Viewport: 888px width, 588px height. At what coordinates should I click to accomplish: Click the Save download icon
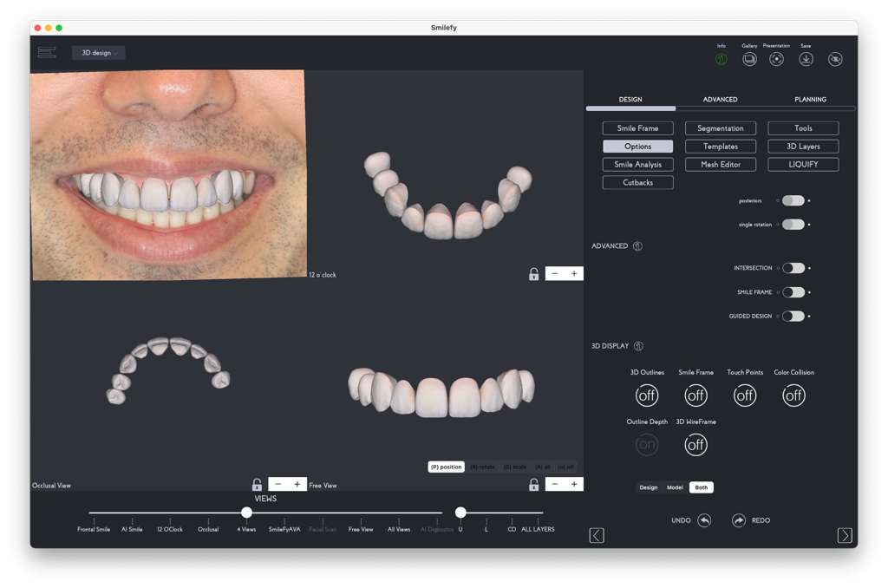tap(806, 59)
